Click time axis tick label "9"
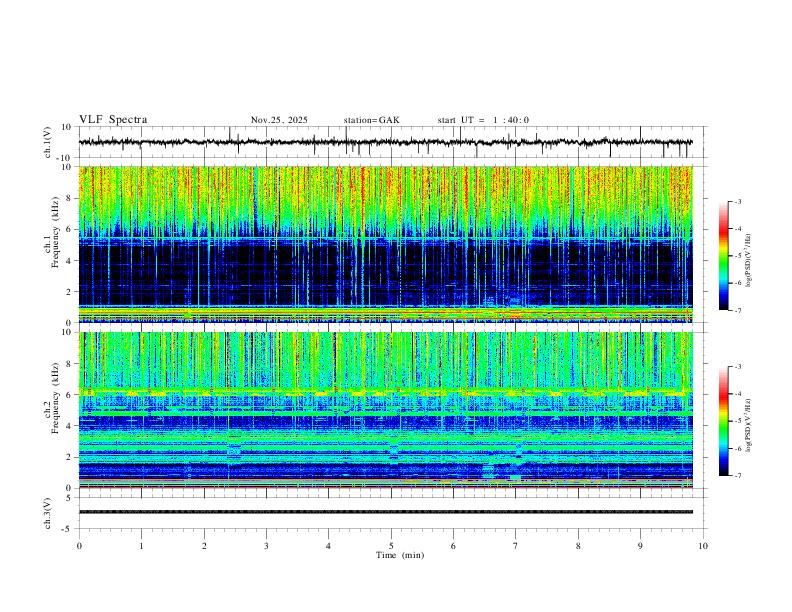The width and height of the screenshot is (792, 612). [x=640, y=546]
